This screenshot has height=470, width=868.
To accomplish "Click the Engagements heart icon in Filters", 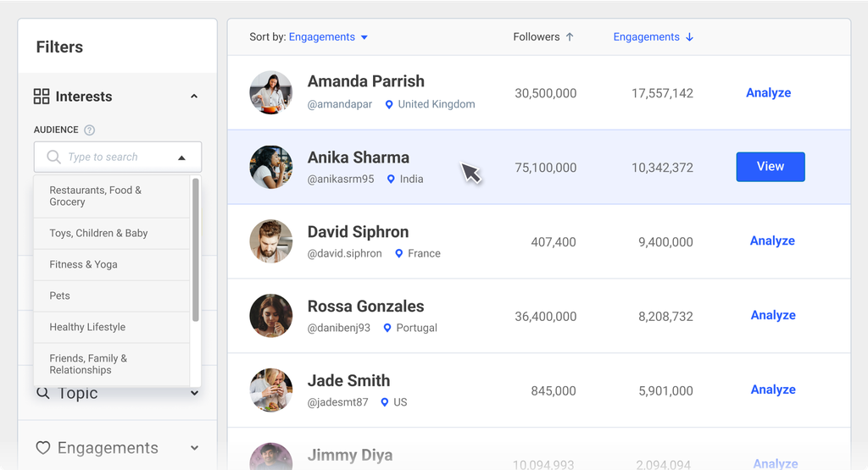I will click(42, 448).
